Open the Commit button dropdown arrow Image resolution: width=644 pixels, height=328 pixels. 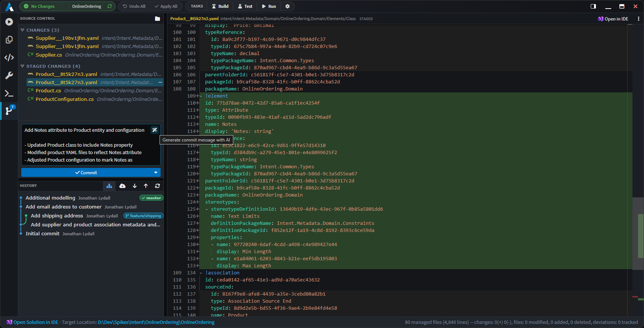156,173
